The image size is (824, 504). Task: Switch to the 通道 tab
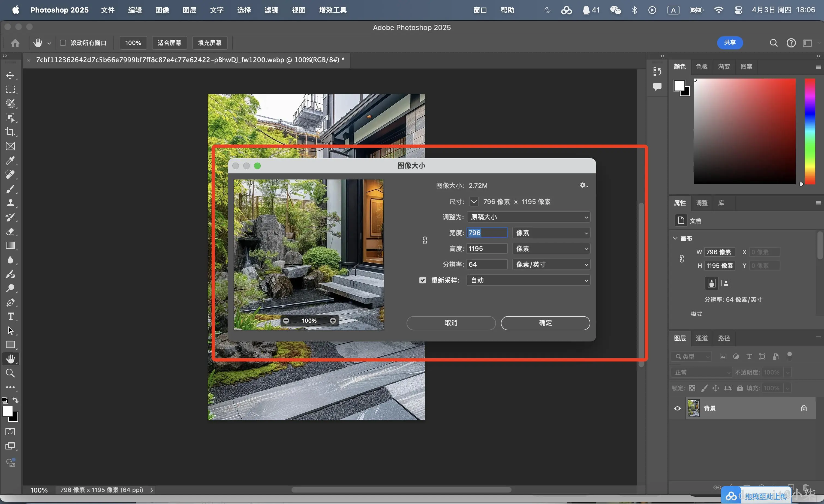[701, 338]
